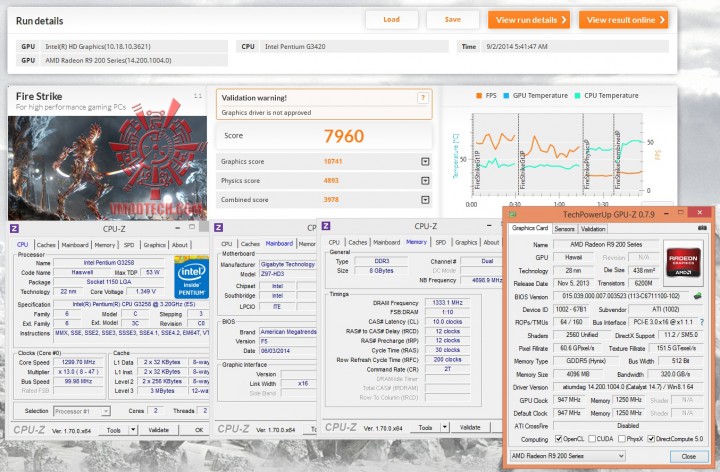Switch to Caches tab in CPU-Z Mainboard window
Screen dimensions: 720x472
(250, 244)
